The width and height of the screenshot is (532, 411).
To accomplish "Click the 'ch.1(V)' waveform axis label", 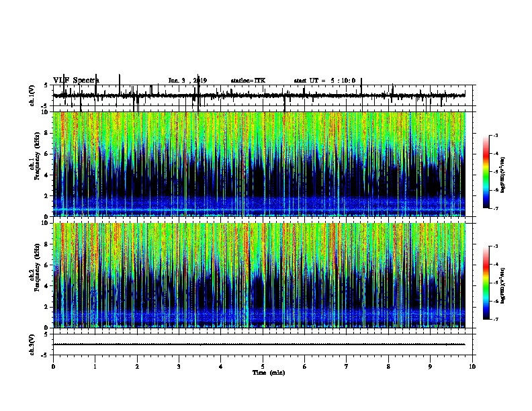I will click(x=32, y=95).
